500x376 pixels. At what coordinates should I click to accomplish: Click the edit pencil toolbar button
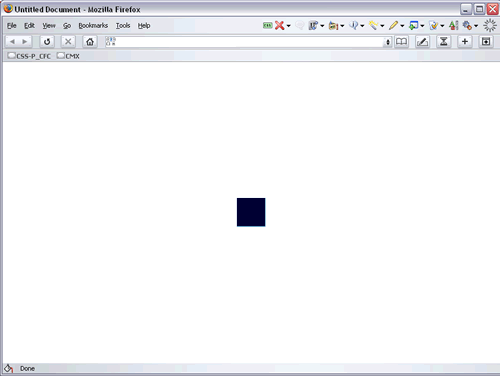coord(422,42)
